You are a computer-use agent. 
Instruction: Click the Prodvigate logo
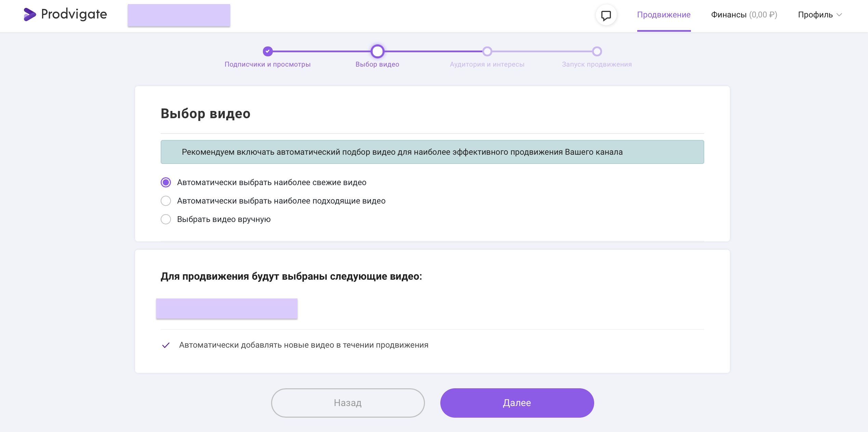(x=65, y=14)
